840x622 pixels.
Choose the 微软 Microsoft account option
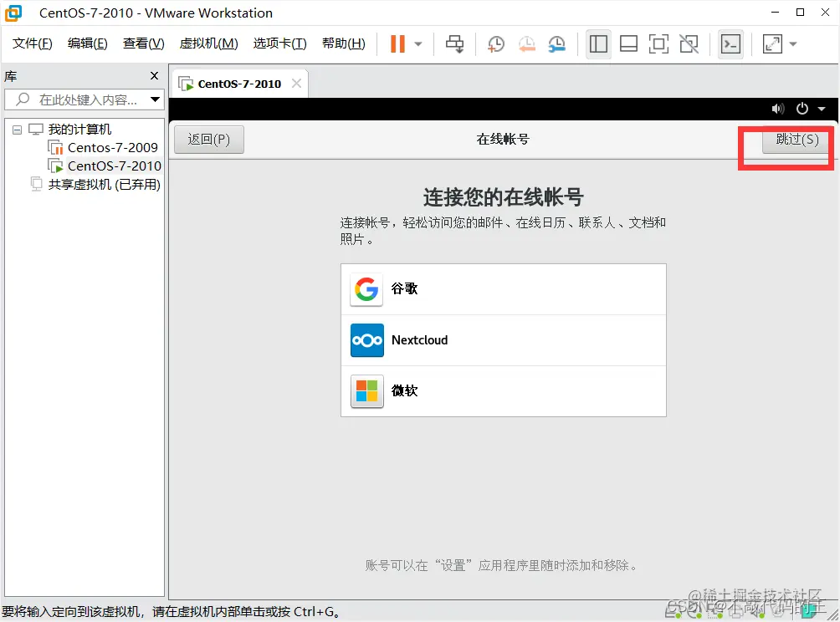pos(504,391)
